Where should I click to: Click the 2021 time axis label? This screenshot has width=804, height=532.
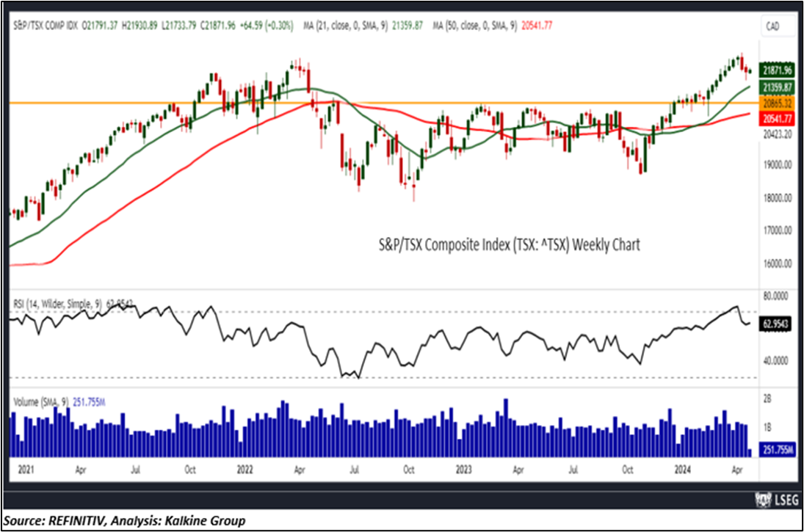pos(26,470)
